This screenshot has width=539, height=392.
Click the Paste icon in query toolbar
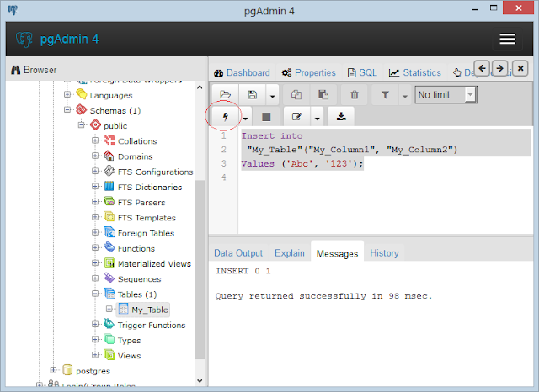click(323, 95)
